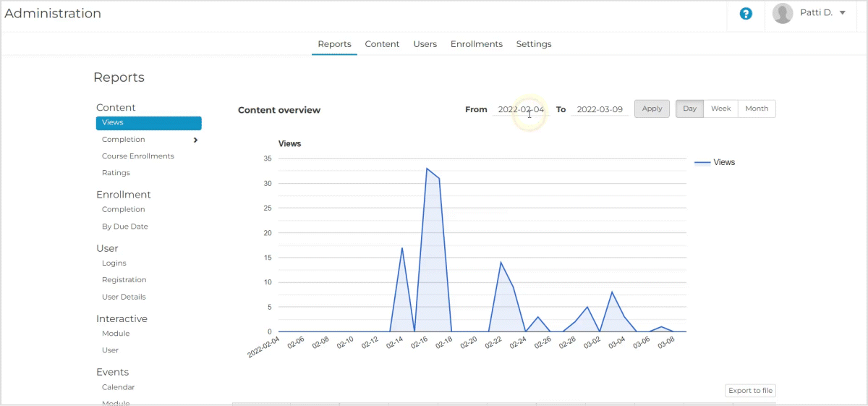Click the user avatar profile picture
Viewport: 868px width, 406px height.
(x=782, y=13)
